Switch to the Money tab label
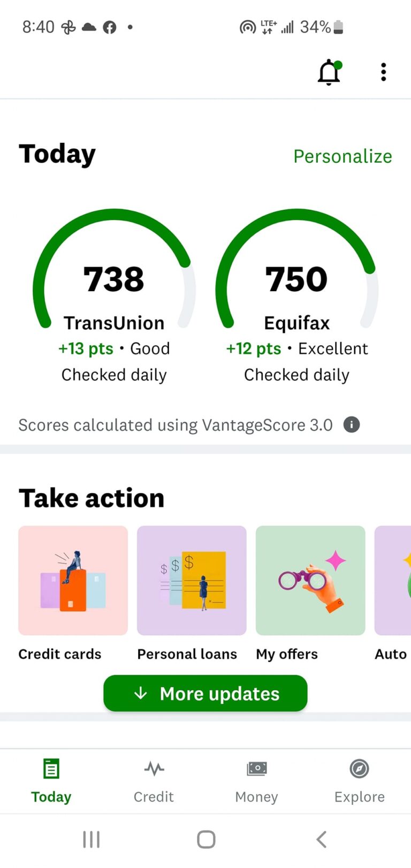This screenshot has width=411, height=868. point(257,797)
